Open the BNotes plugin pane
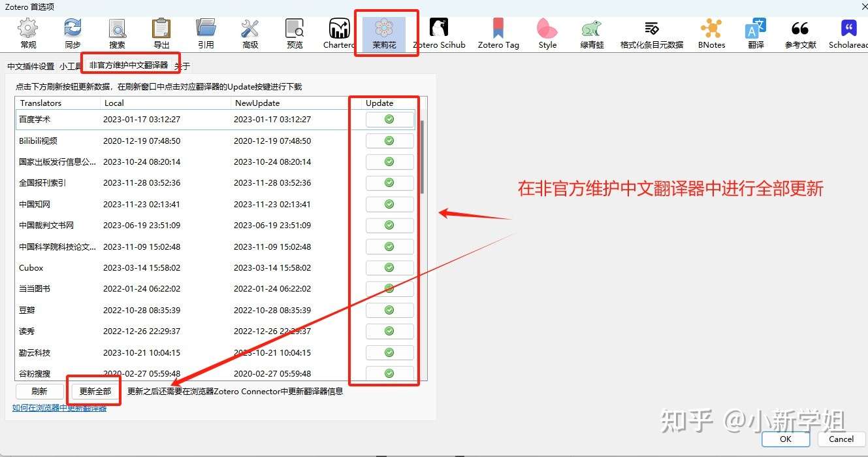Screen dimensions: 868x457 711,34
